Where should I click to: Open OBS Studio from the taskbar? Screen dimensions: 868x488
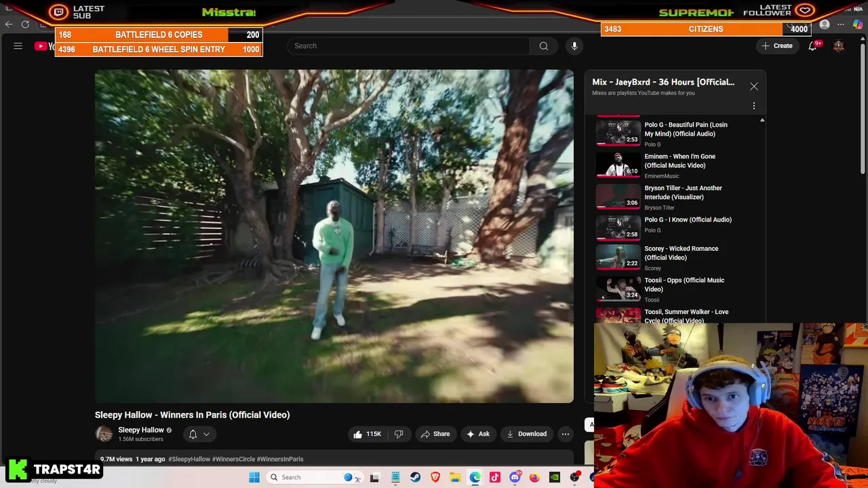coord(574,477)
